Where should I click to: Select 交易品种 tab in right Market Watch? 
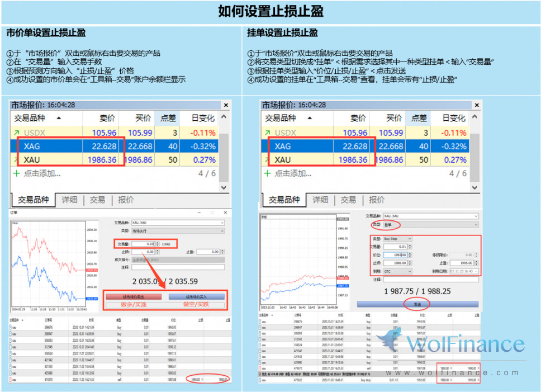point(284,200)
